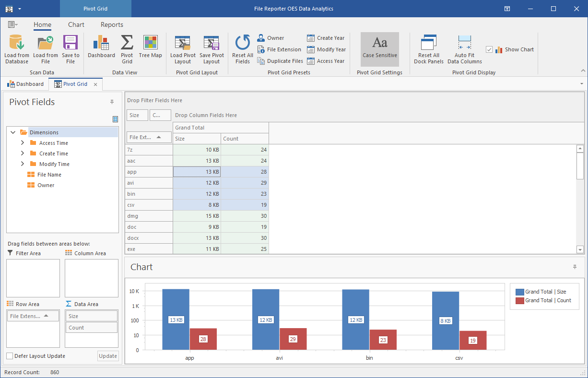
Task: Open the Reports tab
Action: [x=112, y=24]
